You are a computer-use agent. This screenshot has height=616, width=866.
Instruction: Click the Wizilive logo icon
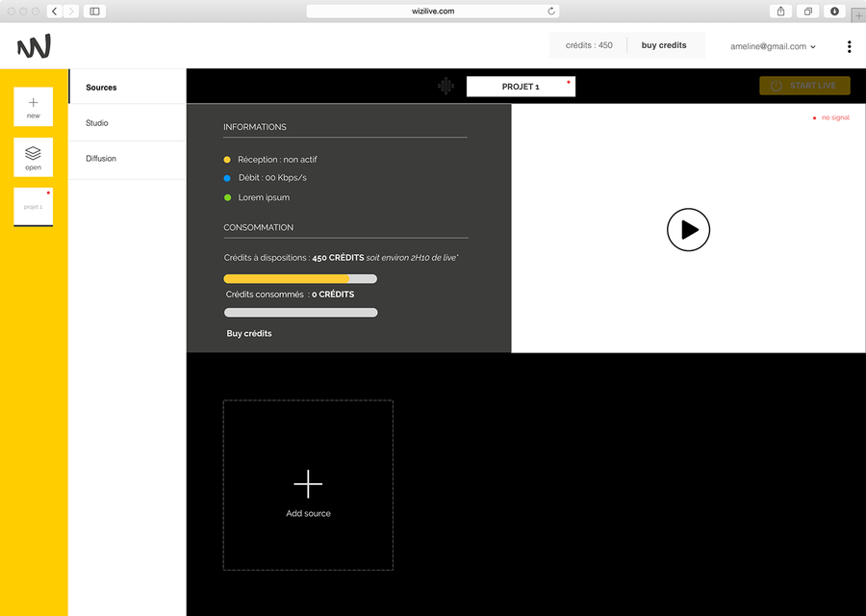[x=34, y=46]
